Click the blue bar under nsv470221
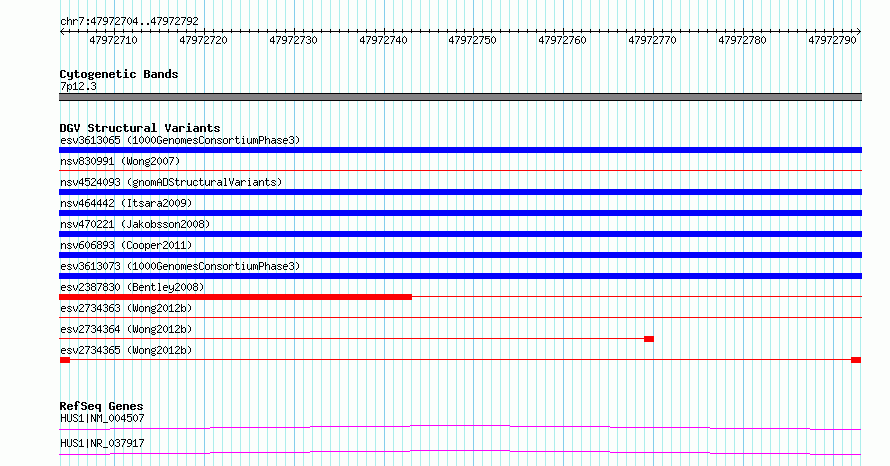This screenshot has height=466, width=890. pos(460,234)
